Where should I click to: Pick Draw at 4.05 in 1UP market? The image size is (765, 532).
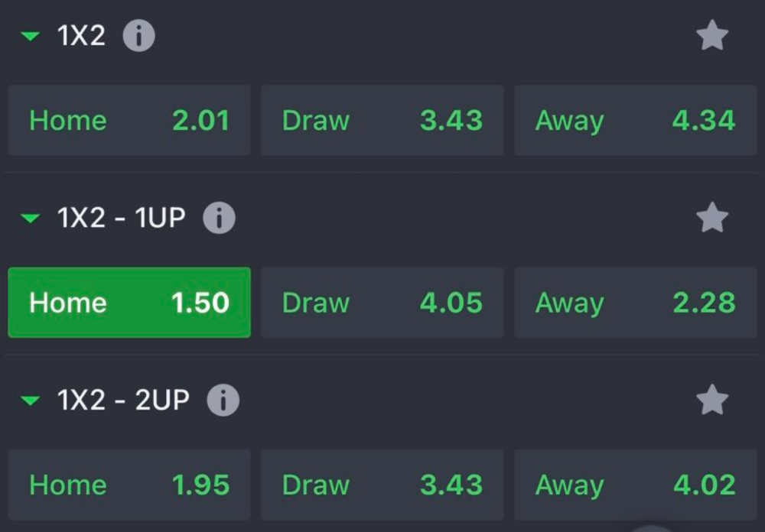click(x=382, y=303)
